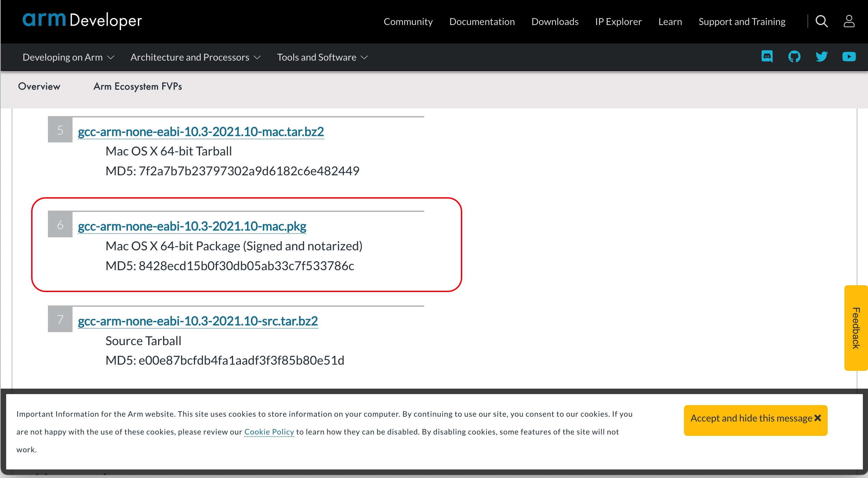Click the arm Developer logo
The width and height of the screenshot is (868, 478).
(82, 21)
